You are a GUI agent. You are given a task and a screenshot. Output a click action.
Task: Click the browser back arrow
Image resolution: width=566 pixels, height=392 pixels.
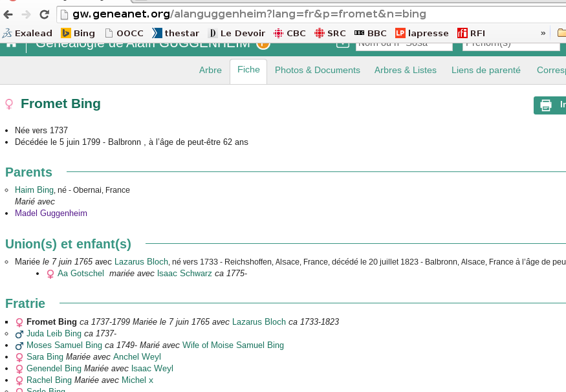pos(8,14)
